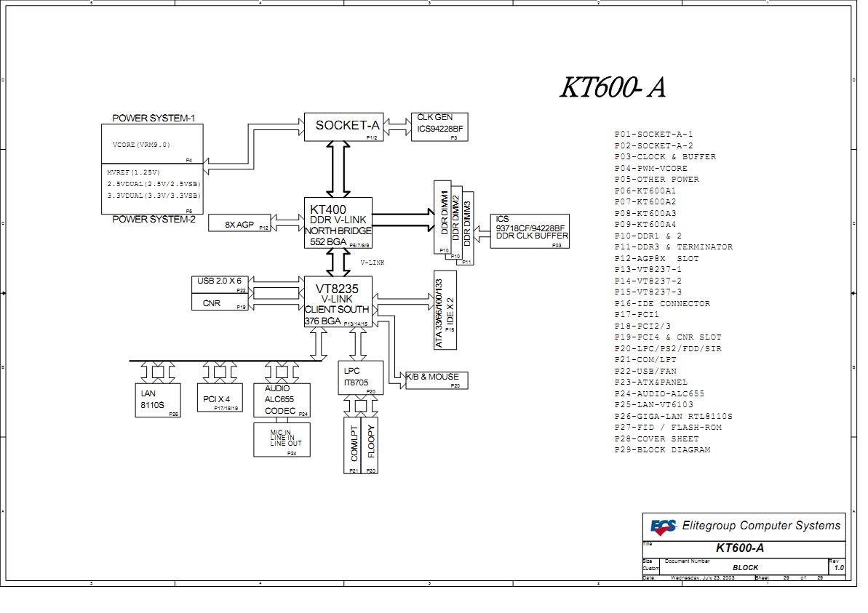Select index entry P28-COVER SHEET
This screenshot has width=868, height=613.
[656, 438]
